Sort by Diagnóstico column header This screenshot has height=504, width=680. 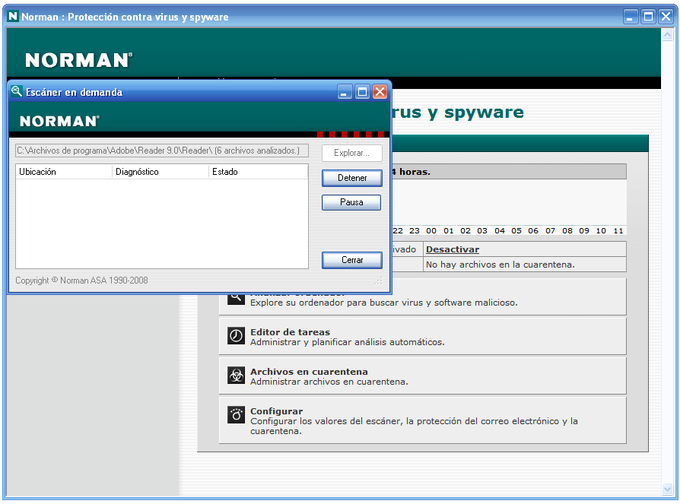(x=160, y=172)
